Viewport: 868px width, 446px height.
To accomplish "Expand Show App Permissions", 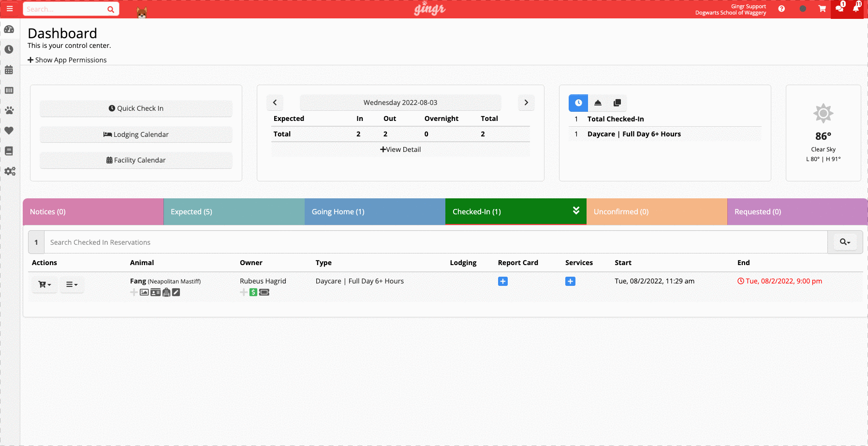I will [67, 60].
